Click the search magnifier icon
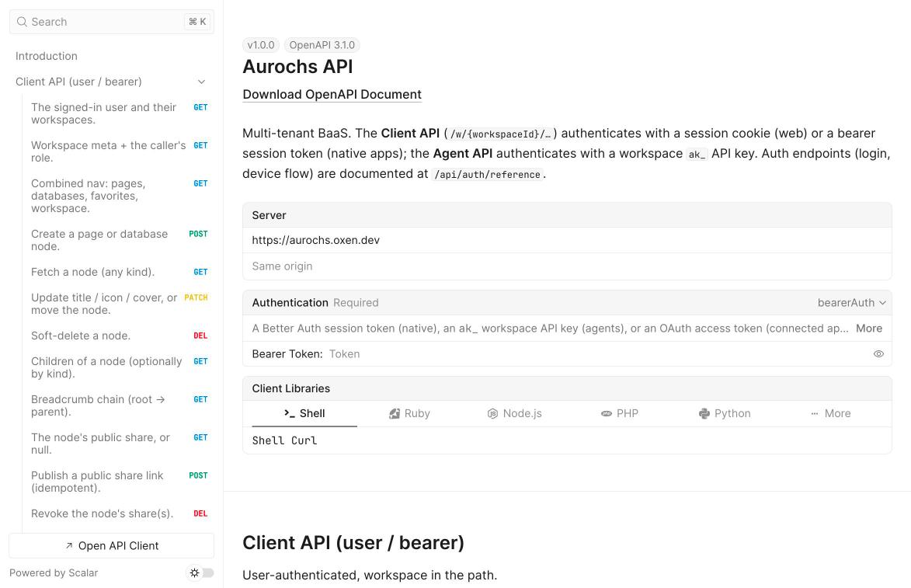 (22, 22)
